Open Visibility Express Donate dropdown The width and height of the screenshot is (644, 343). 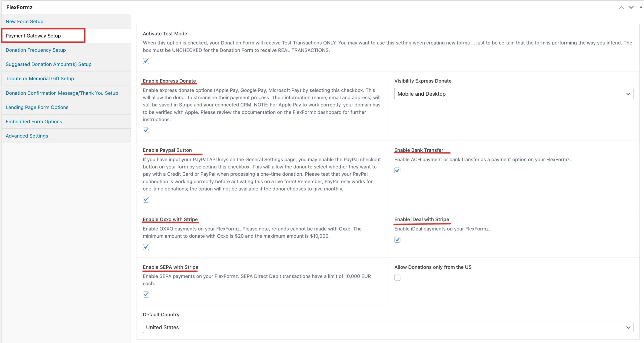pos(513,94)
